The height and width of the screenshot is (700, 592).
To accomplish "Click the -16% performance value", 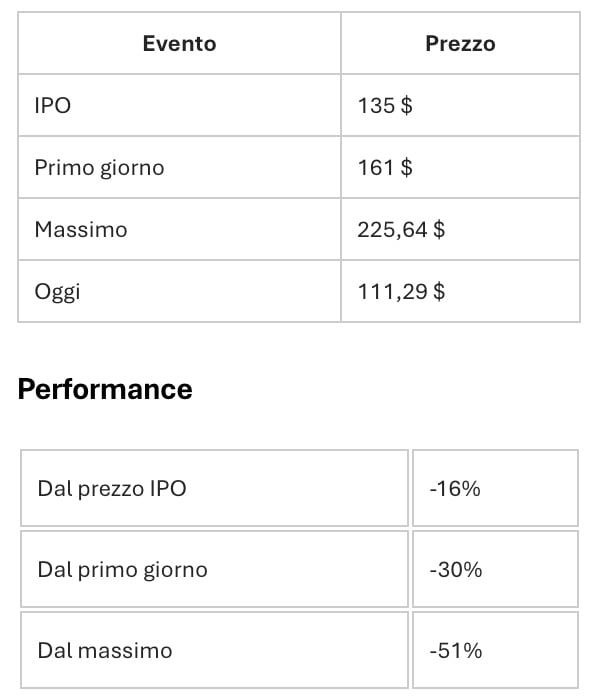I will 455,488.
